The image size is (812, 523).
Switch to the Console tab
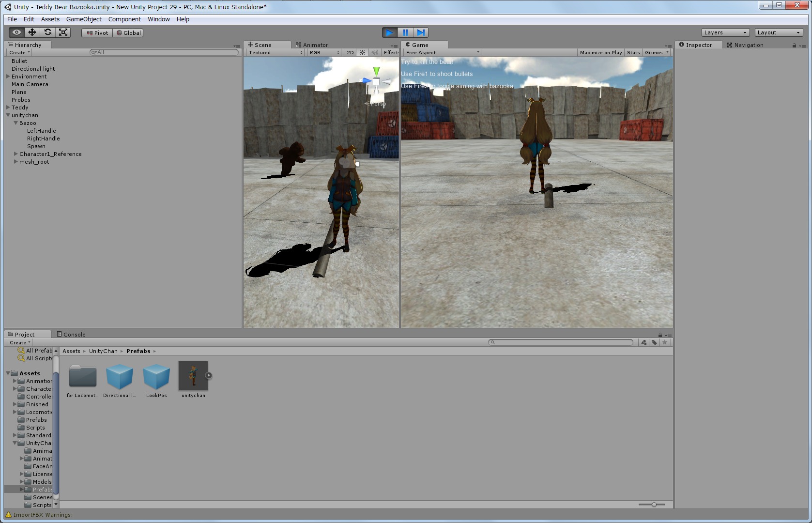click(x=71, y=334)
